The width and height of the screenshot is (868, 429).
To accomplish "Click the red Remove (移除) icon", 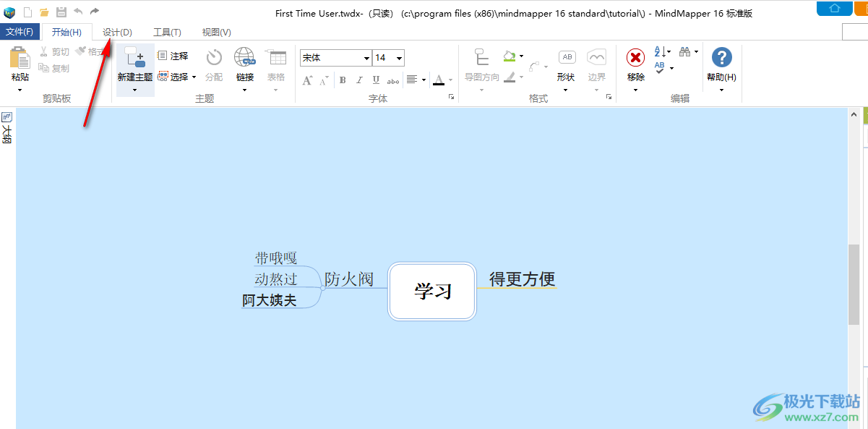I will coord(635,58).
